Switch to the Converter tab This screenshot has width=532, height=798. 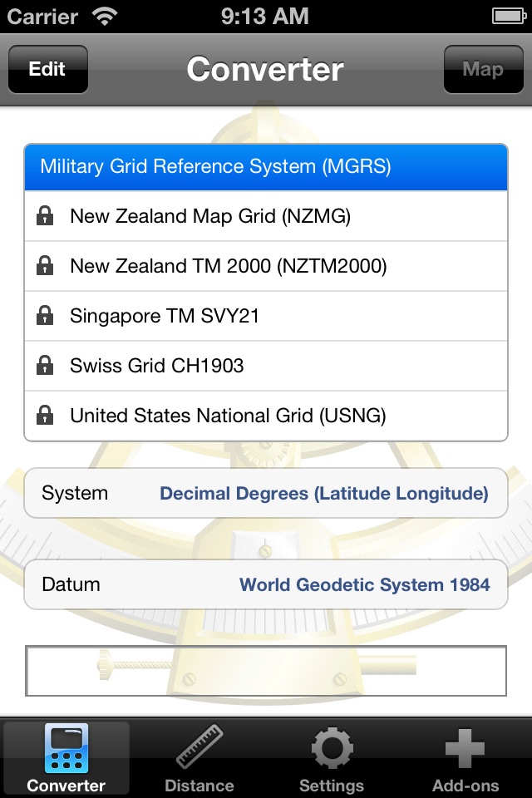66,758
